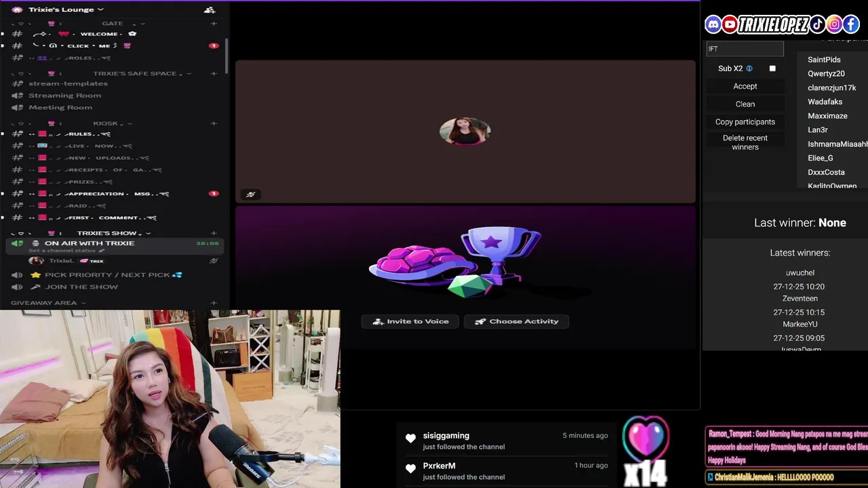Screen dimensions: 868x488
Task: Toggle the Sub X2 checkbox
Action: click(772, 68)
